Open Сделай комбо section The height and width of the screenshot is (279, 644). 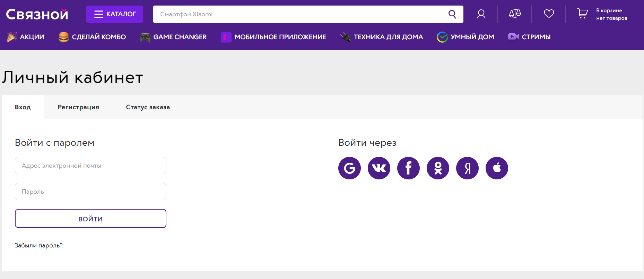92,37
